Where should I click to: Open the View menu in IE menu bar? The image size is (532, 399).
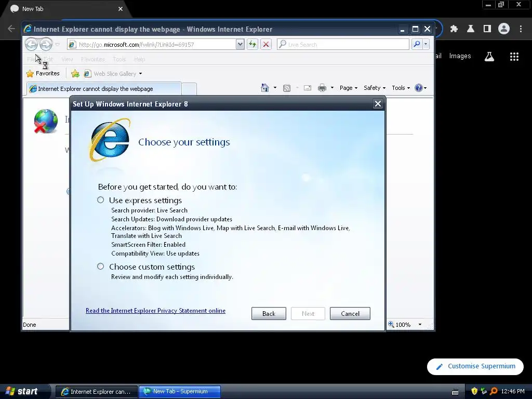pyautogui.click(x=67, y=59)
